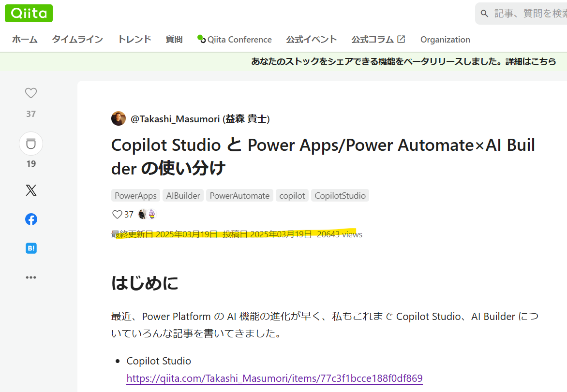The height and width of the screenshot is (392, 567).
Task: Select the CopilotStudio tag
Action: [x=340, y=195]
